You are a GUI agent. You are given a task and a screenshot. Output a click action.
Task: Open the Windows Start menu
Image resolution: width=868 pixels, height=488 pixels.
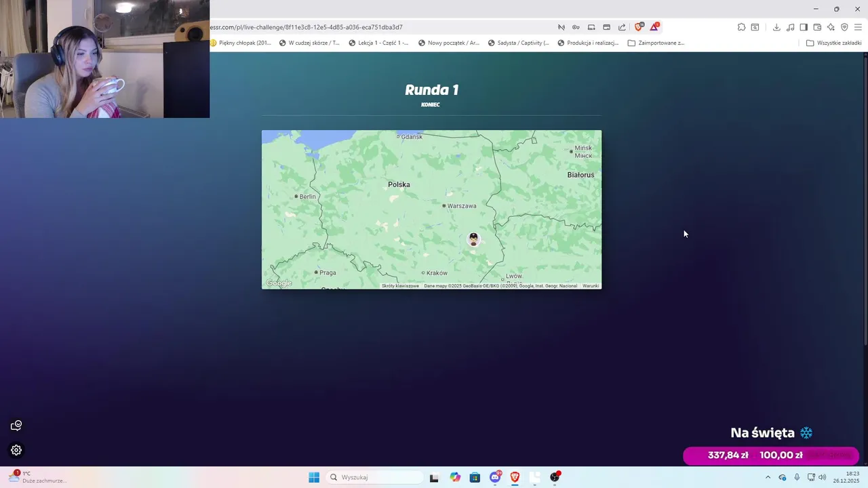click(x=314, y=477)
